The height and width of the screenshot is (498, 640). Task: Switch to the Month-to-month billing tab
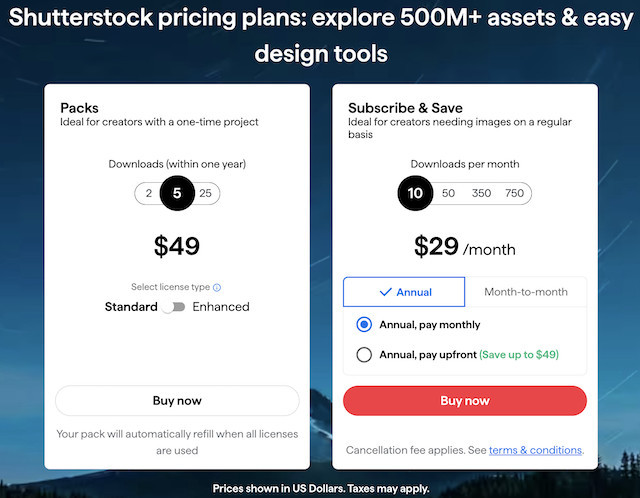click(526, 292)
